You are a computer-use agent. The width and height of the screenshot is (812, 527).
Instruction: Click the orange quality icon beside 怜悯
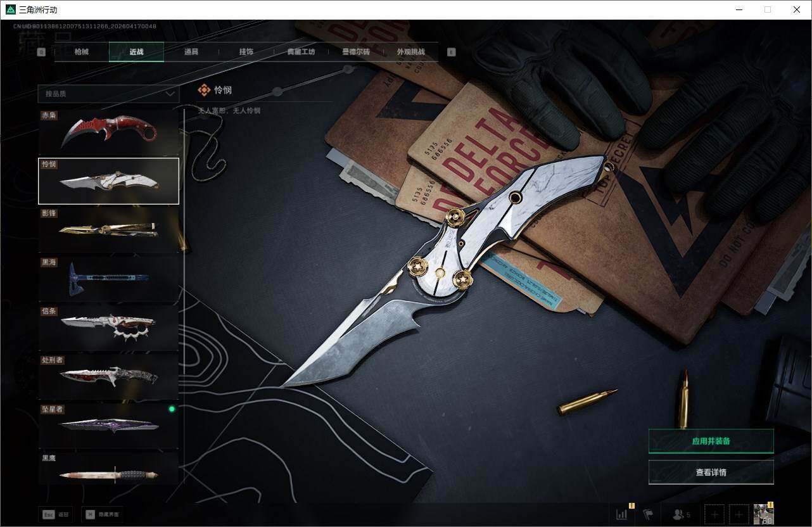(204, 91)
